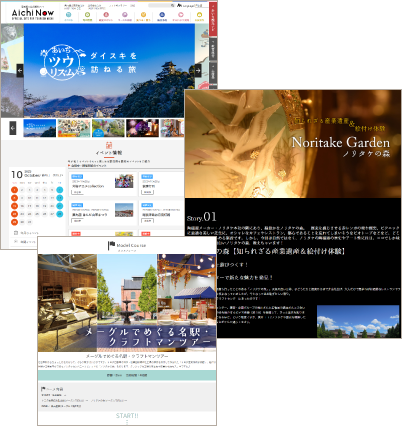Click the thumbnail strip back arrow
The height and width of the screenshot is (426, 402).
click(x=13, y=128)
